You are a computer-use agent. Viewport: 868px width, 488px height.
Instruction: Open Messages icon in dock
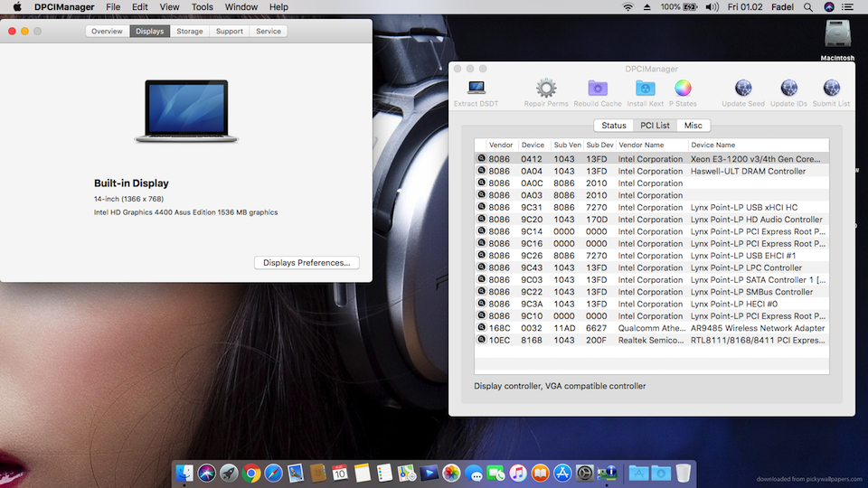coord(473,473)
